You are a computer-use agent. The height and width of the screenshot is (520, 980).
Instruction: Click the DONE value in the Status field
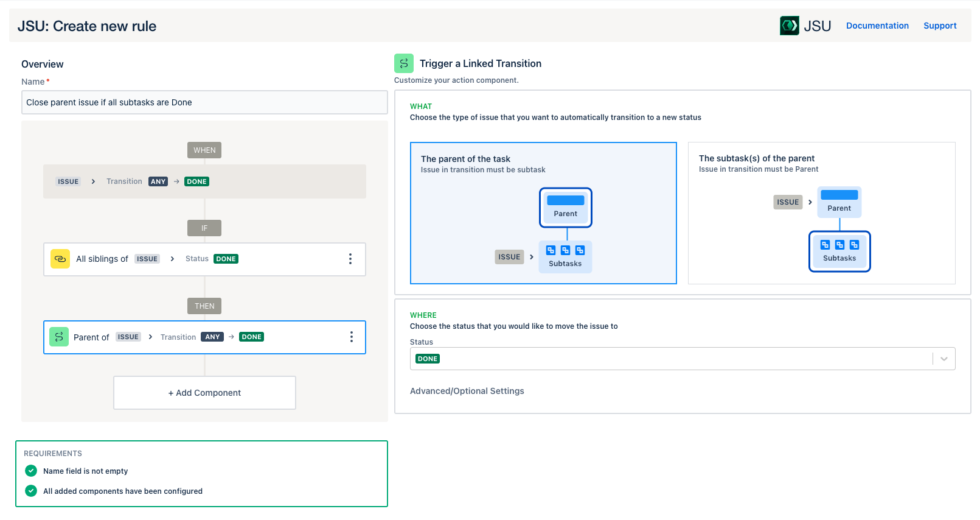pyautogui.click(x=428, y=359)
